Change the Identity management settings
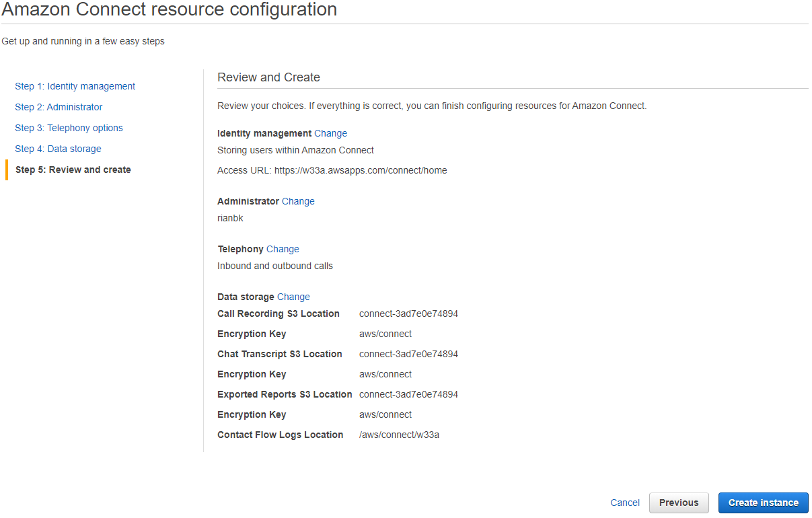 tap(330, 133)
